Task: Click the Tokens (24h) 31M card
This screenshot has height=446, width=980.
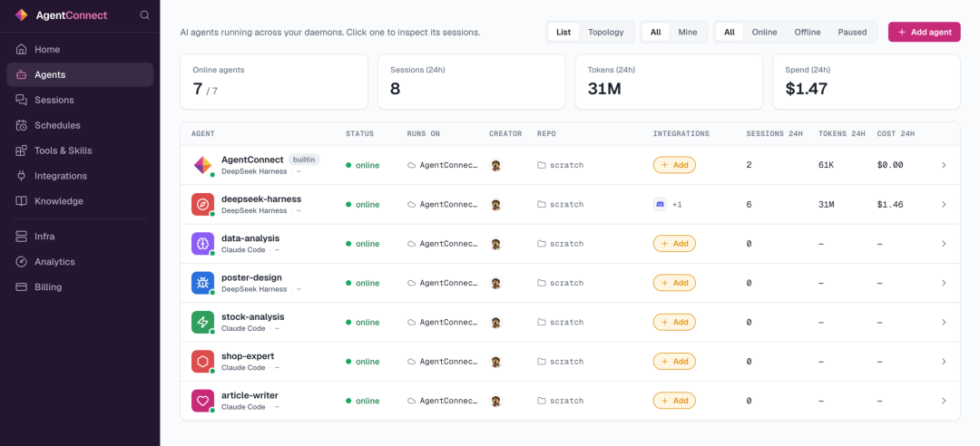Action: click(x=669, y=82)
